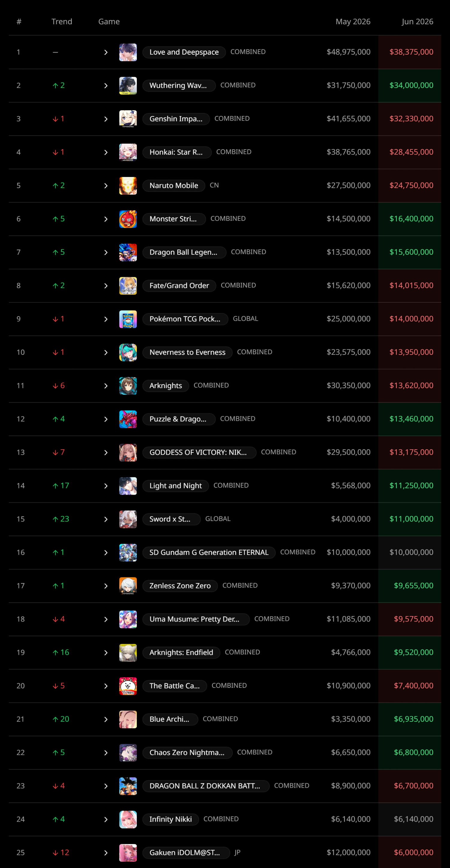Open the Neverness to Everness name pill
The height and width of the screenshot is (868, 450).
187,352
